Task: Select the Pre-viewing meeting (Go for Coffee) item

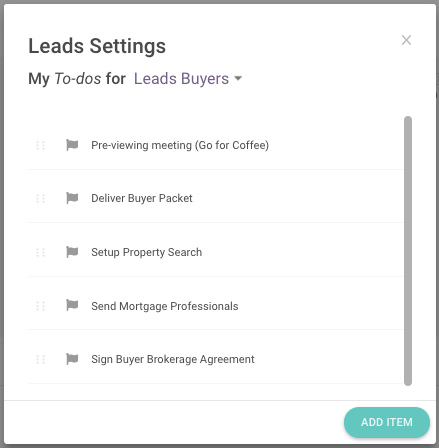Action: tap(215, 145)
